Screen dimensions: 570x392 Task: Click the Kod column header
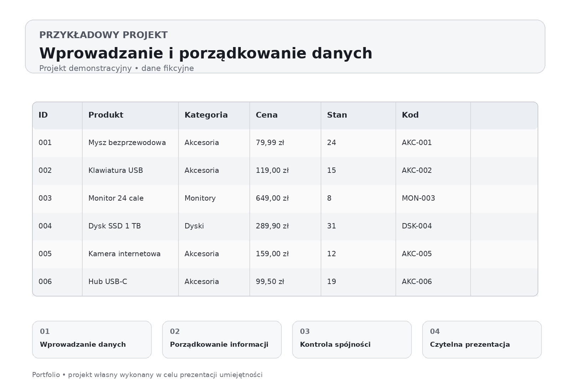pyautogui.click(x=433, y=115)
